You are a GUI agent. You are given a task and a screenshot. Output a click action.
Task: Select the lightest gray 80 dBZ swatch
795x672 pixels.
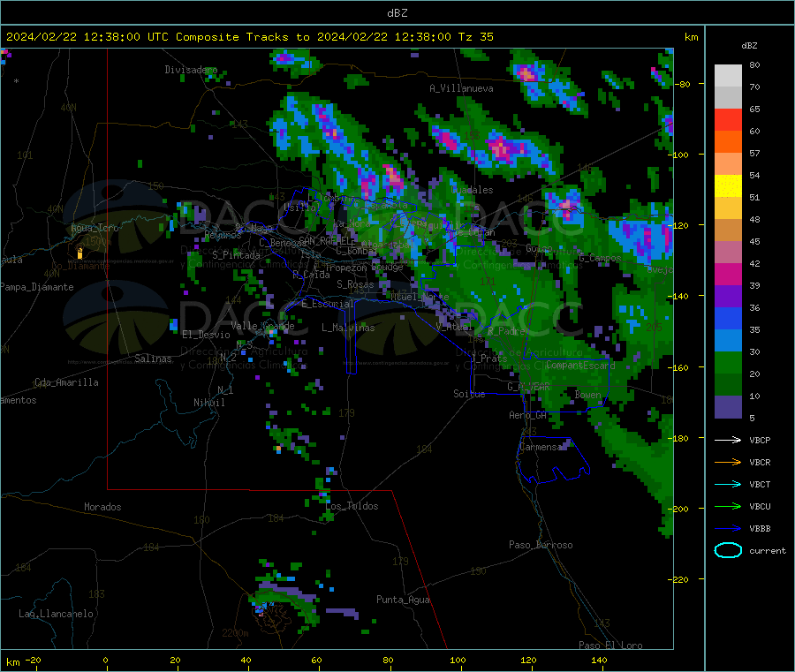coord(728,76)
